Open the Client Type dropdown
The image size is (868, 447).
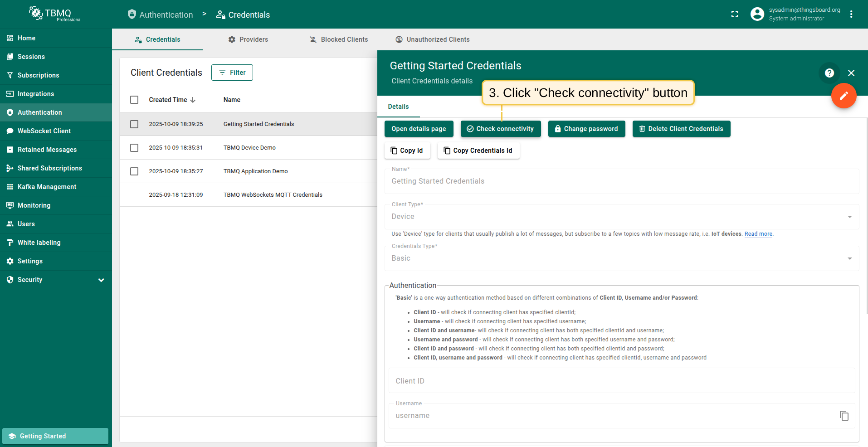coord(621,217)
